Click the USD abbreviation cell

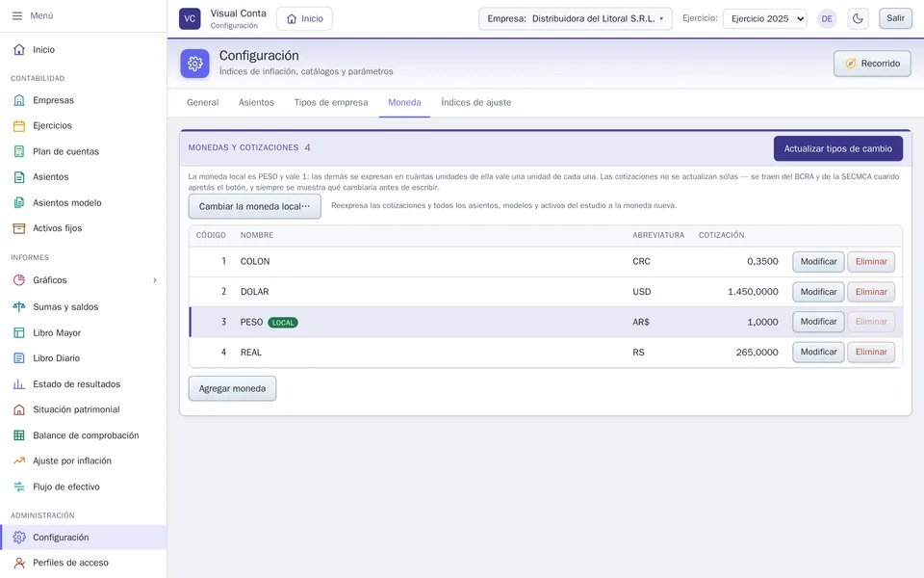click(x=642, y=292)
